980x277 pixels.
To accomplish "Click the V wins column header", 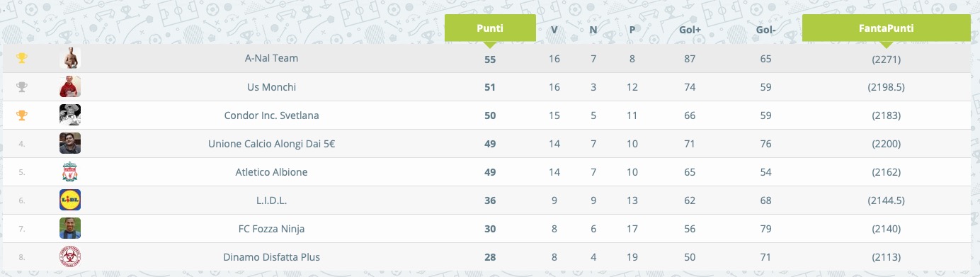I will pos(554,30).
